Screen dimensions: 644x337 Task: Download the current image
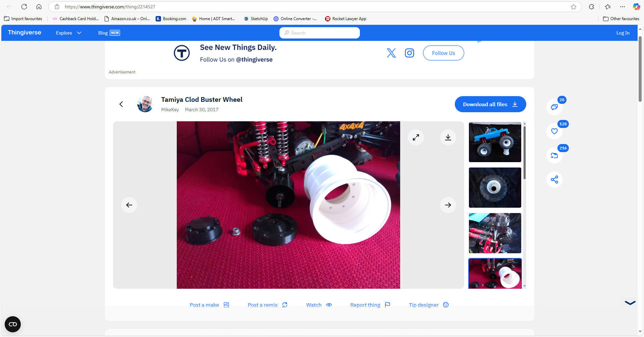pyautogui.click(x=448, y=137)
